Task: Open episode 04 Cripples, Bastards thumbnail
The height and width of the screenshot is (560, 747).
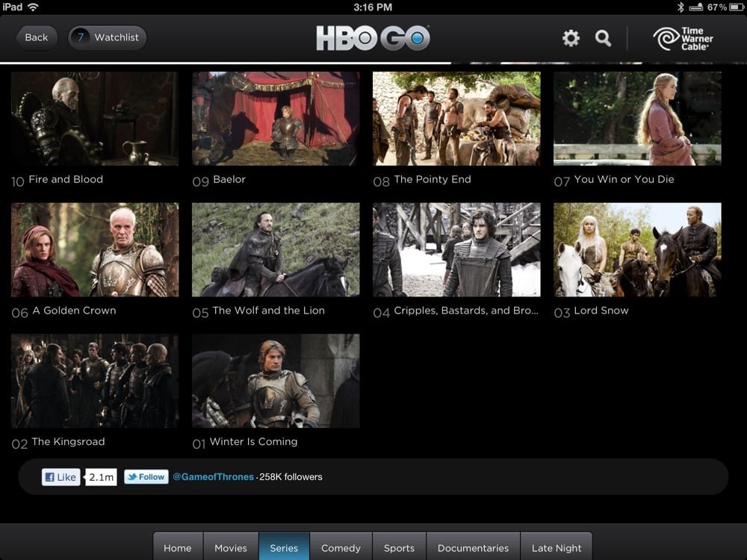Action: click(x=456, y=249)
